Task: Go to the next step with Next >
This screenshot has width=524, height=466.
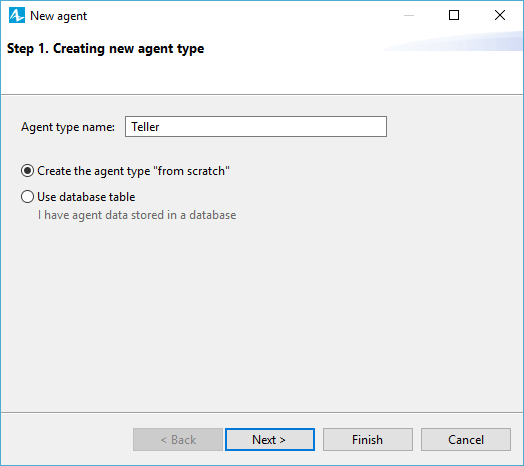Action: click(270, 440)
